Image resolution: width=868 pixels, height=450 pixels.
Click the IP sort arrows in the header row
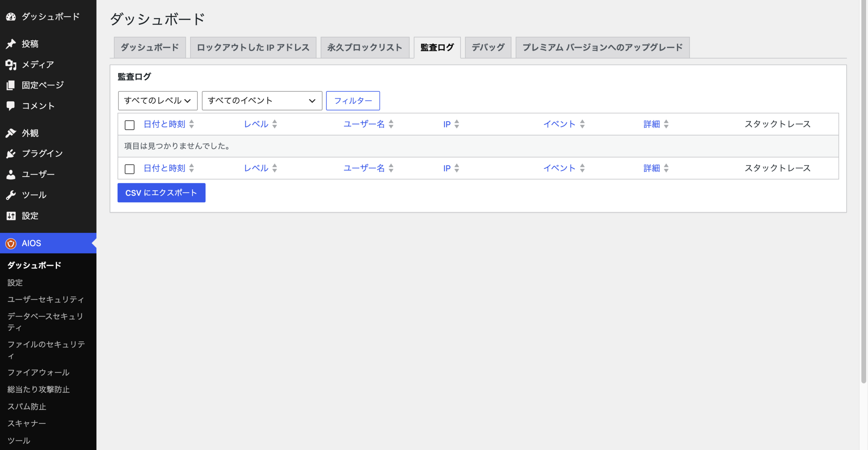457,124
